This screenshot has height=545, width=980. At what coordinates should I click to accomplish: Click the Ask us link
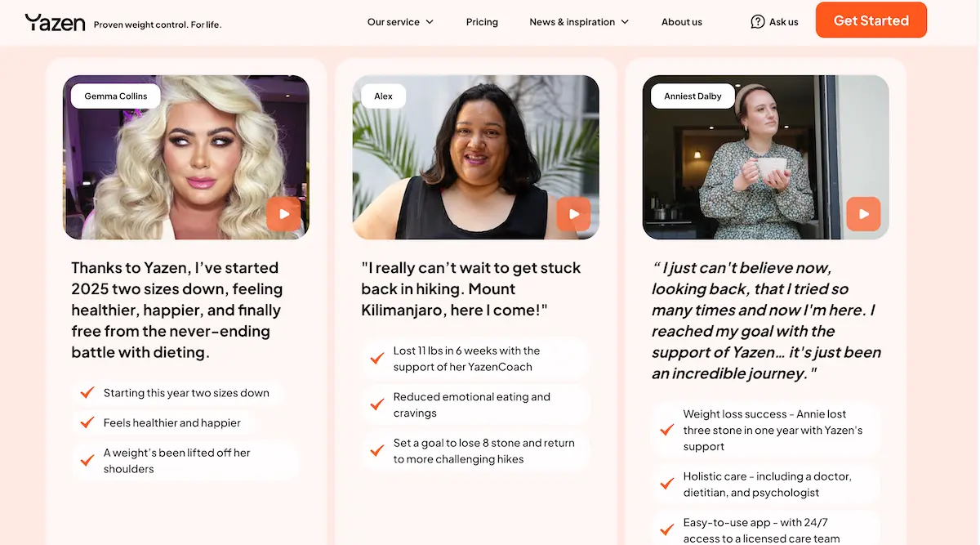(x=783, y=22)
